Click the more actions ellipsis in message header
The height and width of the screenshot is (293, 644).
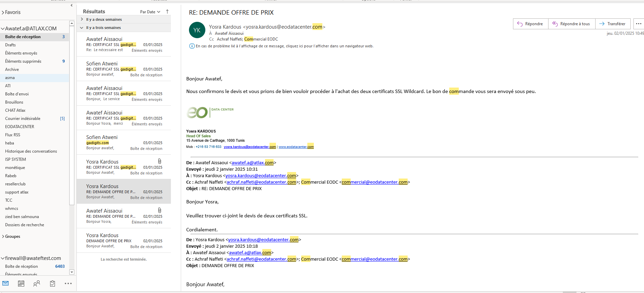coord(639,24)
